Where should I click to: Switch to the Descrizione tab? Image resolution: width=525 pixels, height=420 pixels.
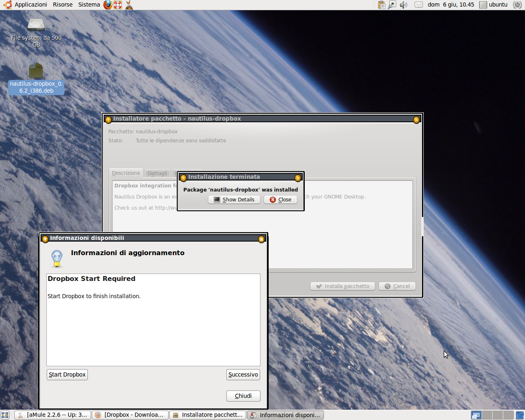126,173
